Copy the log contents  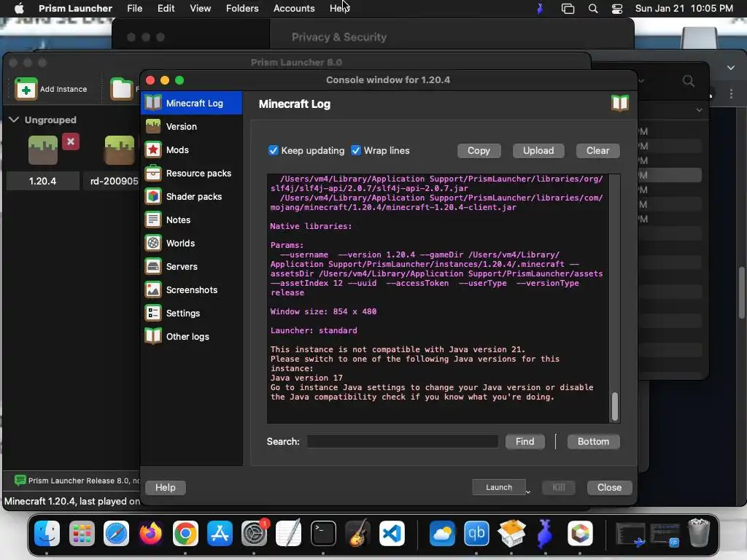(479, 150)
